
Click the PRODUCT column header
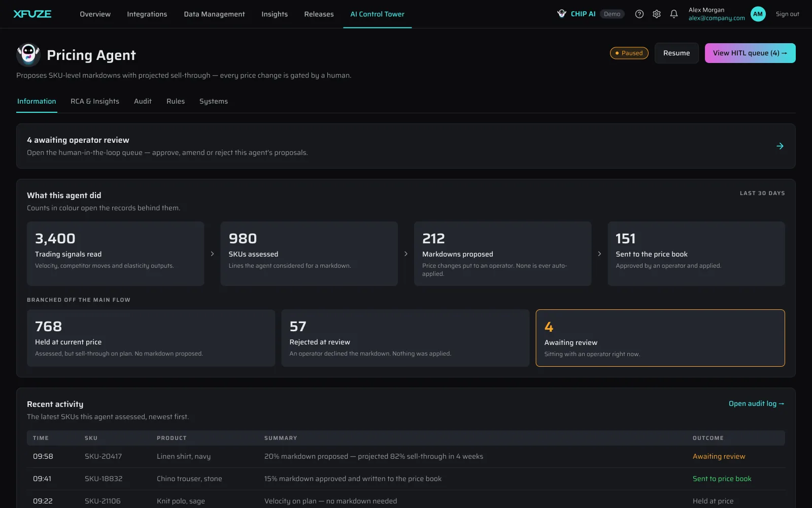tap(172, 438)
